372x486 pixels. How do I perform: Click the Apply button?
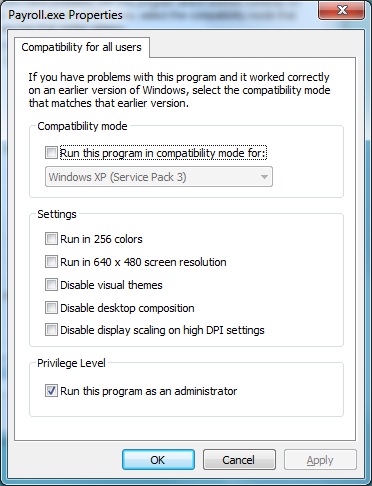tap(320, 460)
